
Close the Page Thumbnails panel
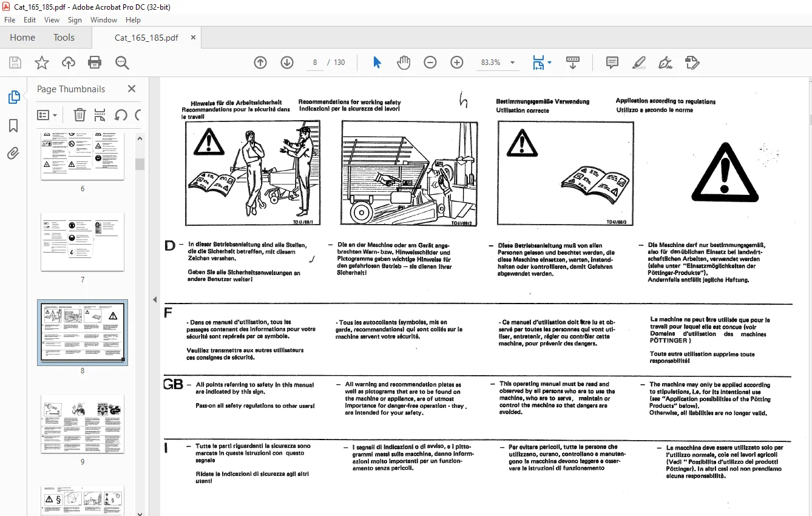(x=132, y=89)
